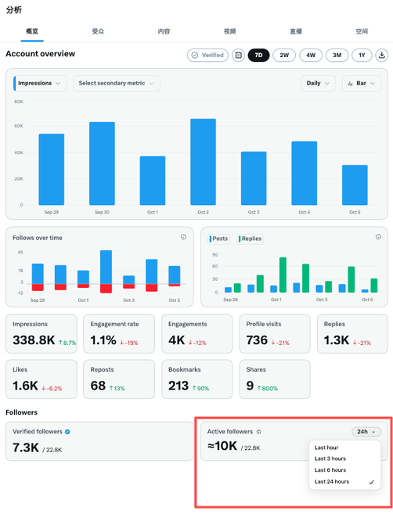The height and width of the screenshot is (532, 393).
Task: Open the calendar date picker icon
Action: click(238, 55)
